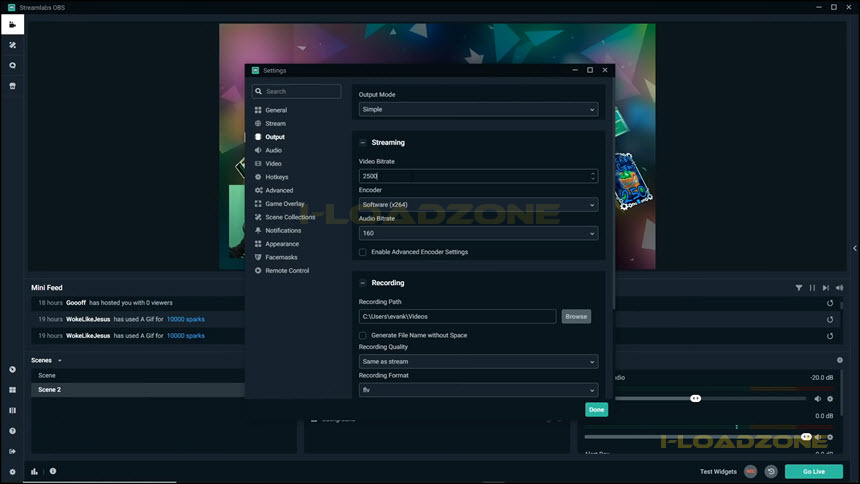Click the info circle icon in status bar
The height and width of the screenshot is (484, 860).
(x=53, y=471)
